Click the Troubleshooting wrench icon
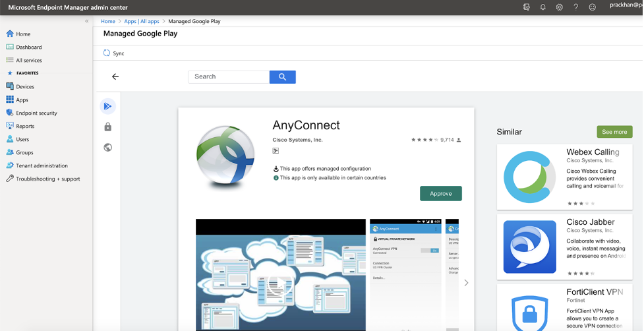This screenshot has width=644, height=331. pos(10,178)
